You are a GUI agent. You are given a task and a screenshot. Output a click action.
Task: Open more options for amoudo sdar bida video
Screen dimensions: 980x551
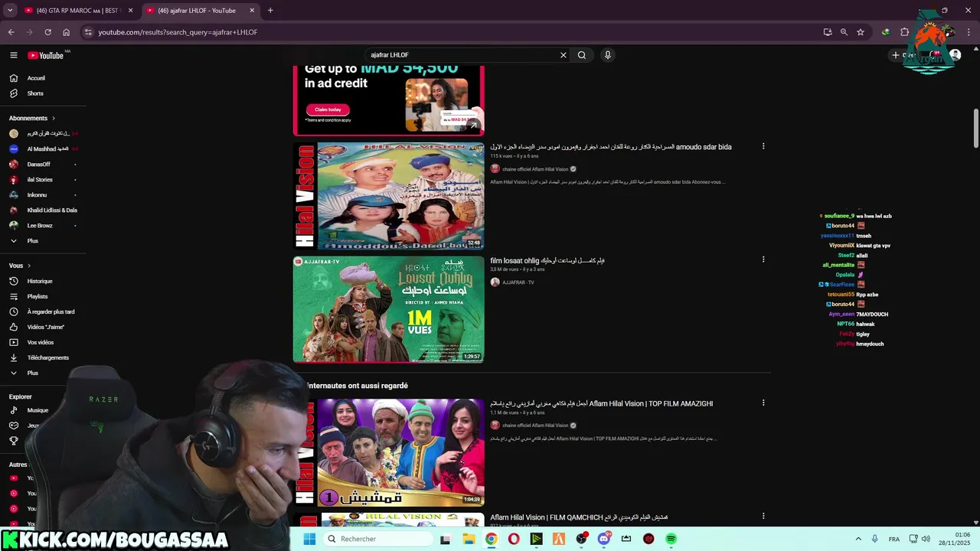(763, 146)
